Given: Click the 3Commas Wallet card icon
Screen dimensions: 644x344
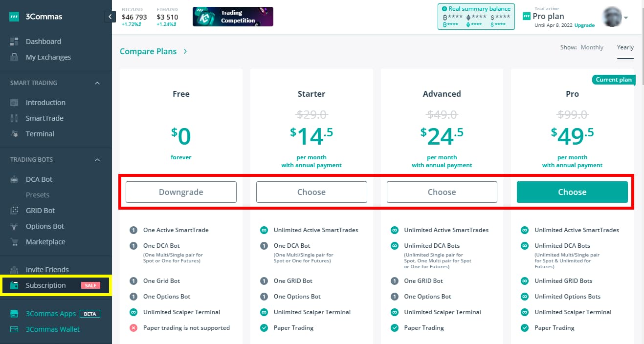Looking at the screenshot, I should click(14, 329).
